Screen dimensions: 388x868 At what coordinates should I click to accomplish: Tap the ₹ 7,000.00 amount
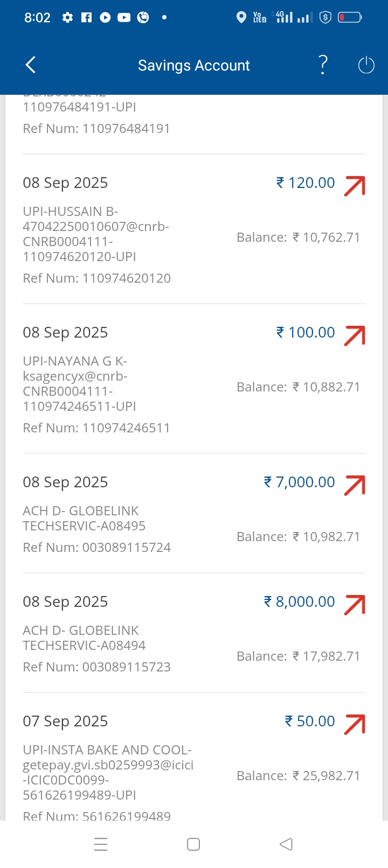coord(300,482)
